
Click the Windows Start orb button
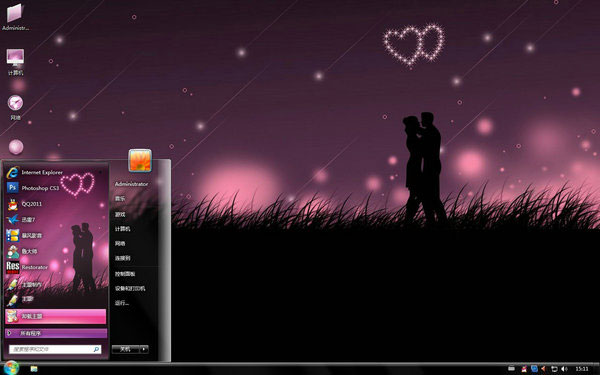pyautogui.click(x=11, y=368)
